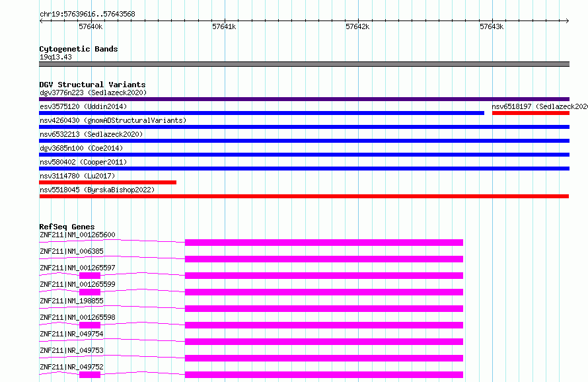Image resolution: width=588 pixels, height=382 pixels.
Task: Click the small exon of NM_001265599
Action: (x=90, y=292)
